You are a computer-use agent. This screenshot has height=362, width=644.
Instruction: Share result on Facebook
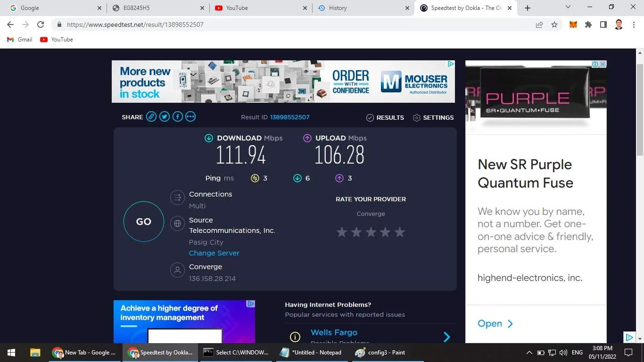pos(178,117)
